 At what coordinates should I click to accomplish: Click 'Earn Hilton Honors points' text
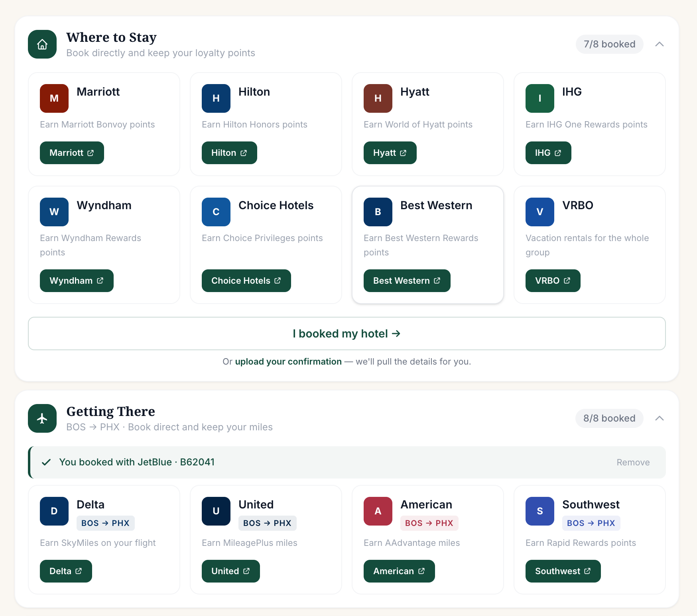click(x=255, y=125)
